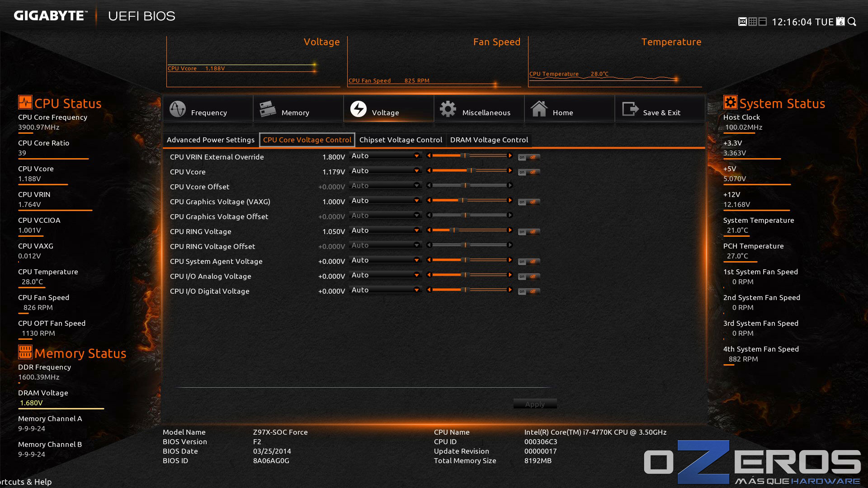Image resolution: width=868 pixels, height=488 pixels.
Task: Open CPU I/O Digital Voltage Auto dropdown
Action: coord(385,290)
